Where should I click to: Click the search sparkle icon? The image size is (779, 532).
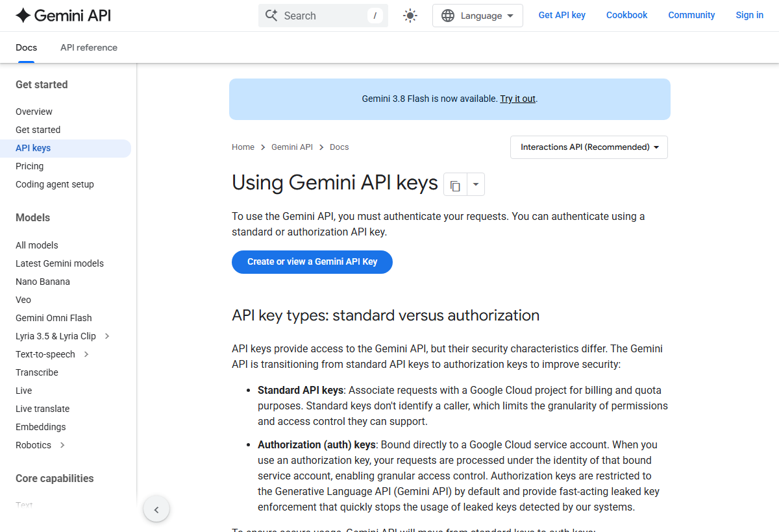tap(271, 16)
